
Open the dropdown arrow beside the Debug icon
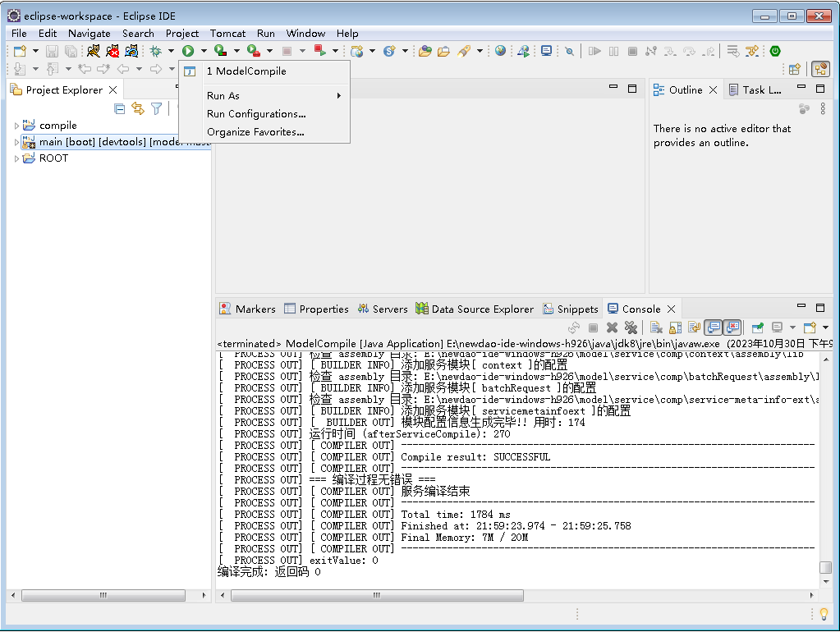(171, 52)
